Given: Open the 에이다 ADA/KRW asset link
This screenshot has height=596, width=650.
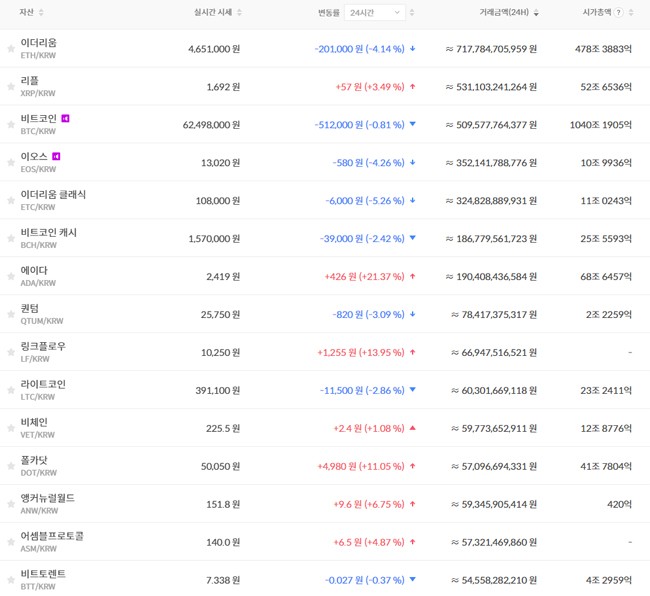Looking at the screenshot, I should [x=38, y=276].
